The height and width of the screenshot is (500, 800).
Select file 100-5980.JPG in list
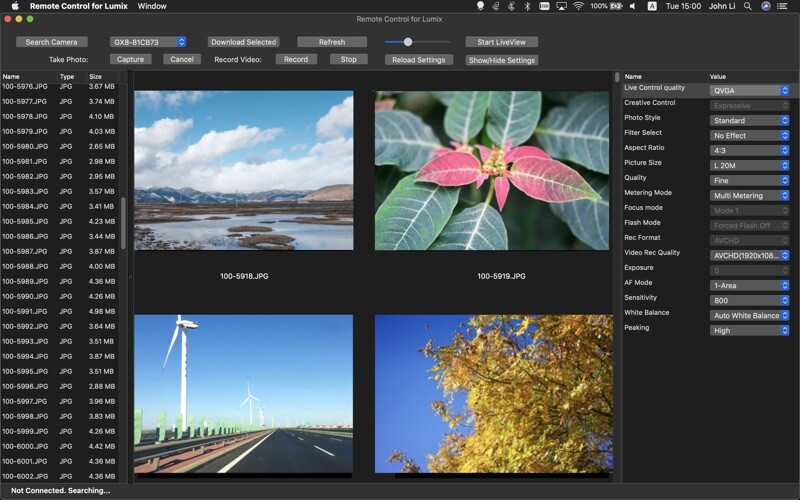click(x=59, y=146)
